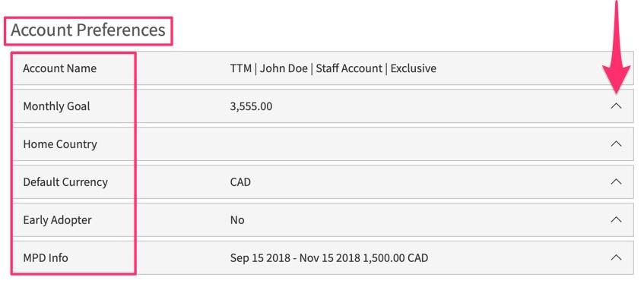
Task: Click the Monthly Goal label
Action: [56, 106]
